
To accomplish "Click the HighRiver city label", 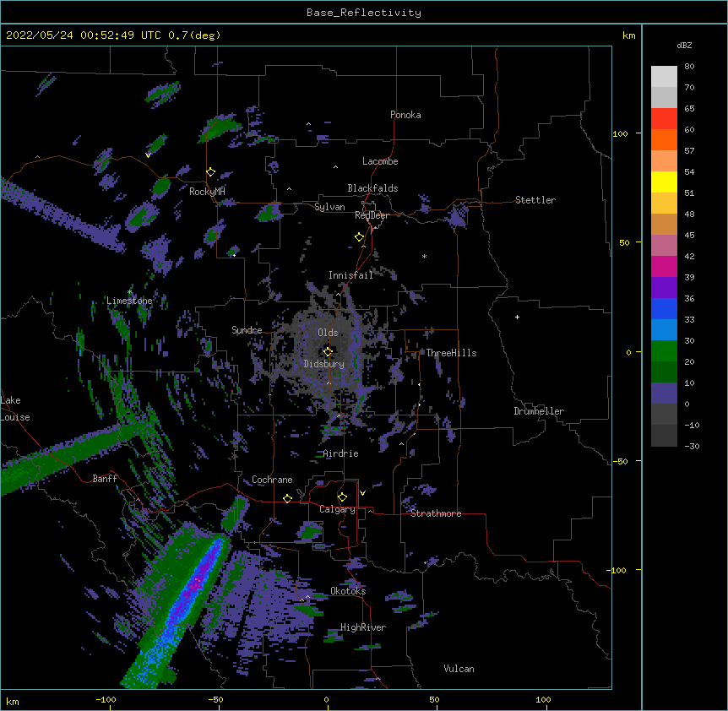I will 363,627.
